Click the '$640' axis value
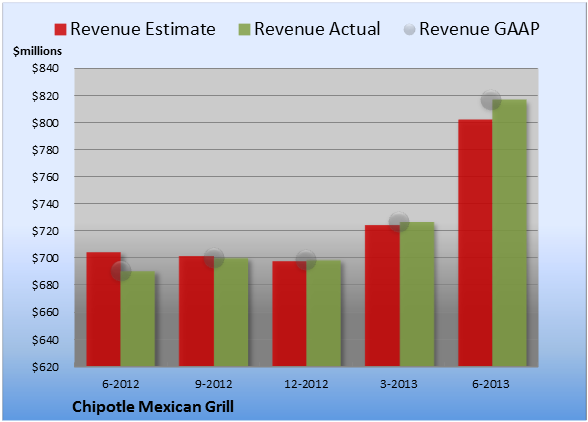Screen dimensions: 588x422 45,340
